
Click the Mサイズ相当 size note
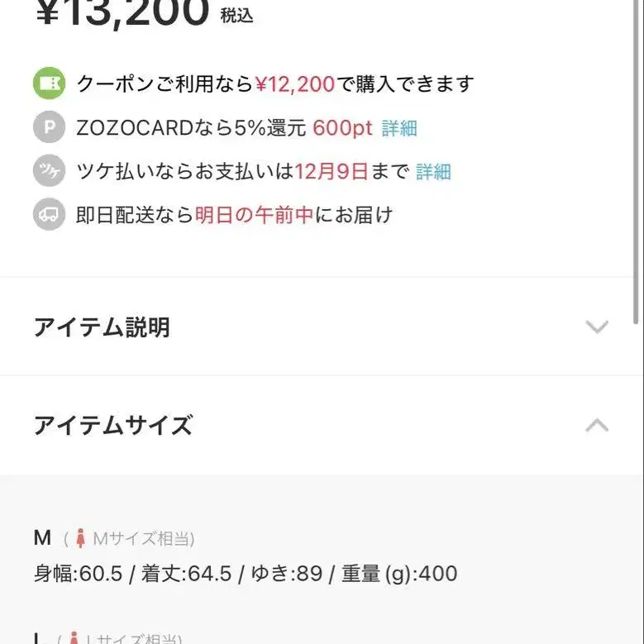point(143,539)
